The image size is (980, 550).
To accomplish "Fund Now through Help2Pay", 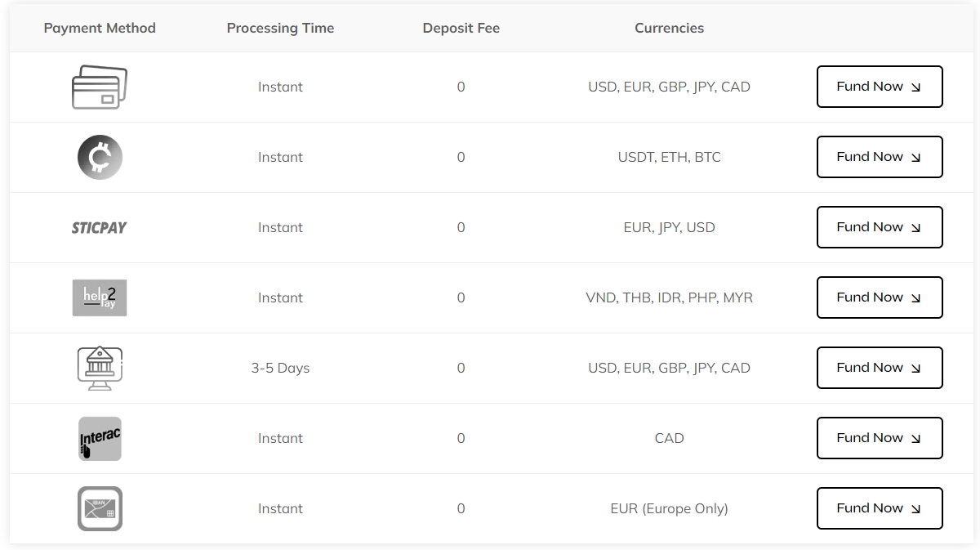I will (880, 297).
